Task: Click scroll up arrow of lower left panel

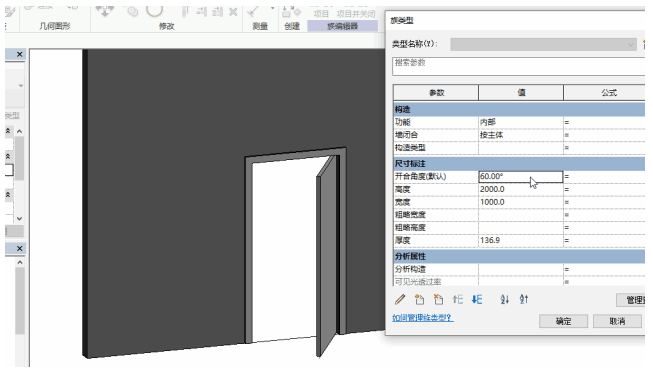Action: point(20,262)
